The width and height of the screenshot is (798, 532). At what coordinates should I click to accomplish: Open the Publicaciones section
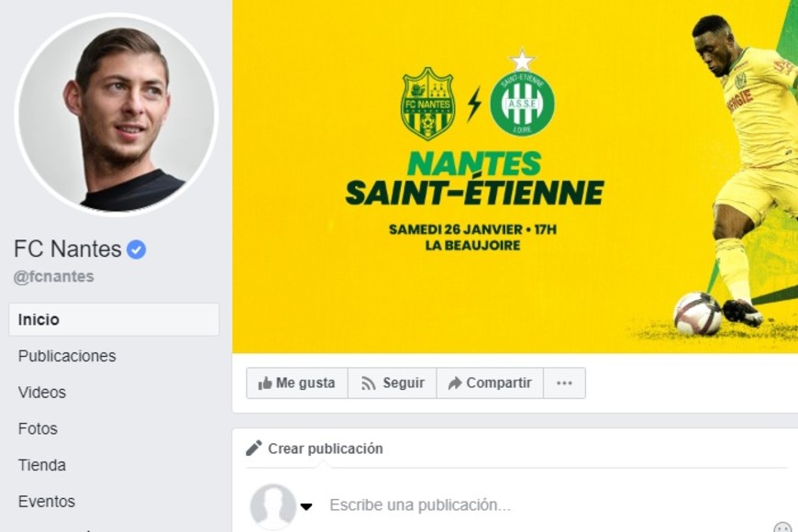tap(67, 356)
